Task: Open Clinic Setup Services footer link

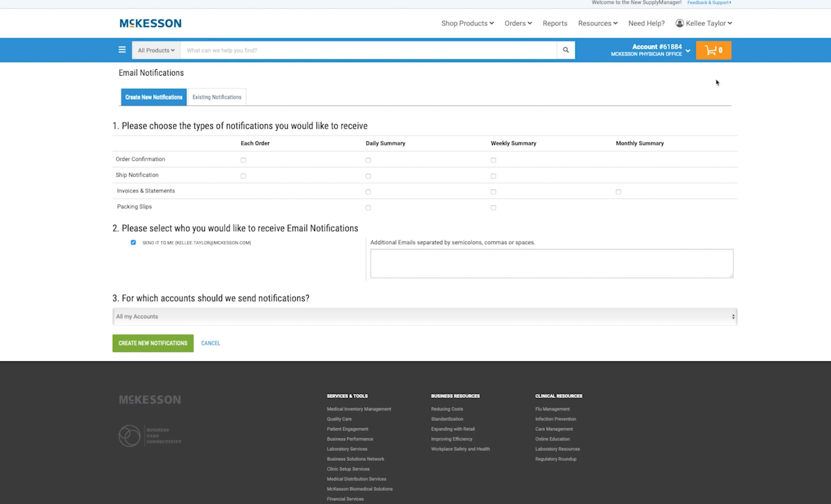Action: pyautogui.click(x=348, y=469)
